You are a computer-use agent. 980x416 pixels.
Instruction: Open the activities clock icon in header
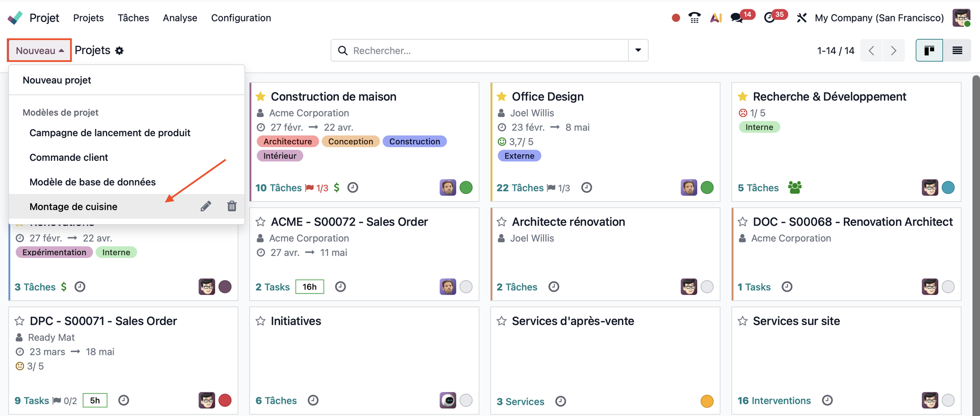[769, 18]
